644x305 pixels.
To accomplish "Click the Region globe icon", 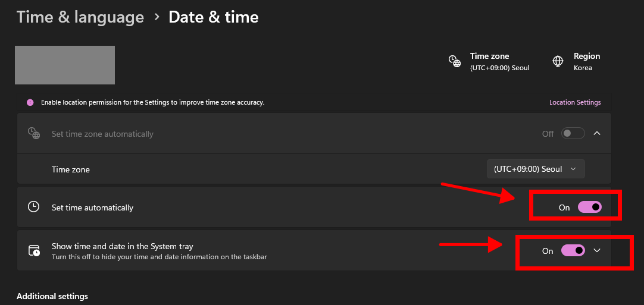I will pos(558,61).
